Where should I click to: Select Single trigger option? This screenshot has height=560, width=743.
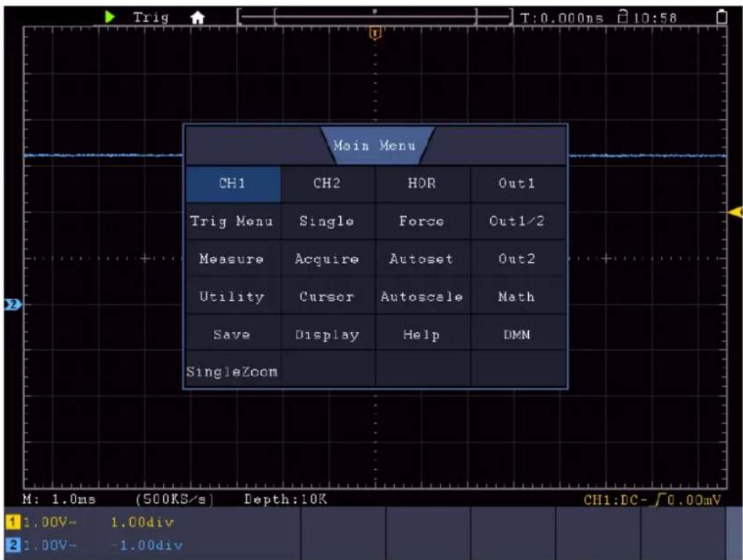click(x=327, y=222)
